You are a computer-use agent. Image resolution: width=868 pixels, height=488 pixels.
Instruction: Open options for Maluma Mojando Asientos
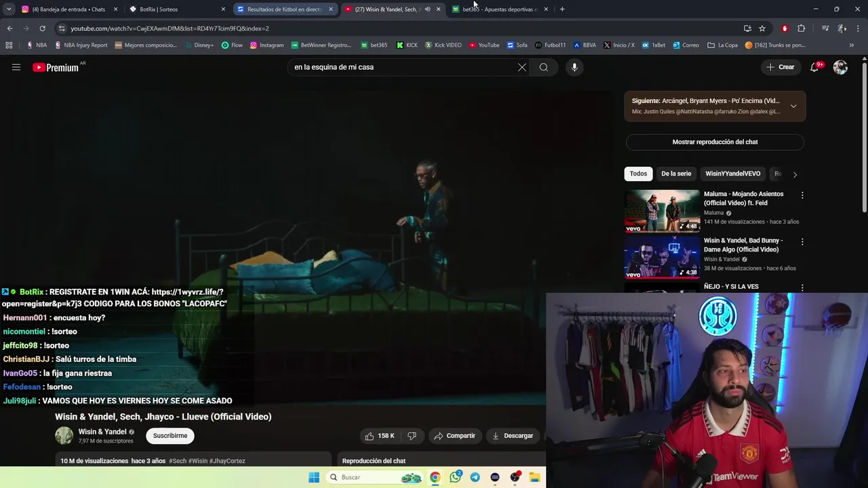[x=802, y=195]
